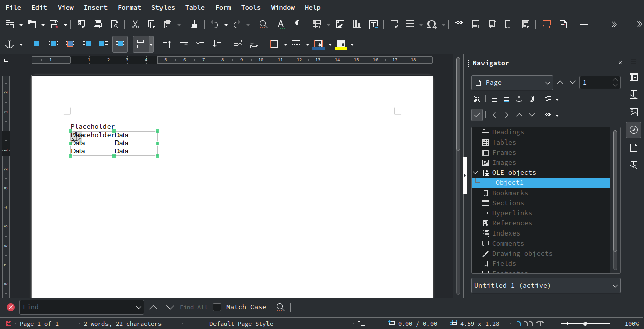Viewport: 644px width, 329px height.
Task: Insert a hyperlink from the toolbar
Action: click(x=459, y=24)
